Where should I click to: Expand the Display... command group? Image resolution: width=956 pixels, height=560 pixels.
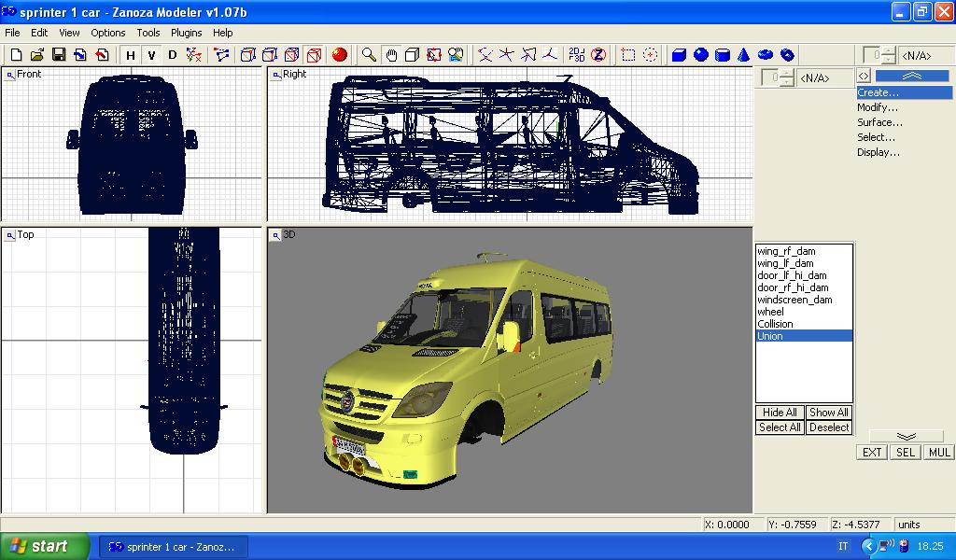click(x=878, y=152)
